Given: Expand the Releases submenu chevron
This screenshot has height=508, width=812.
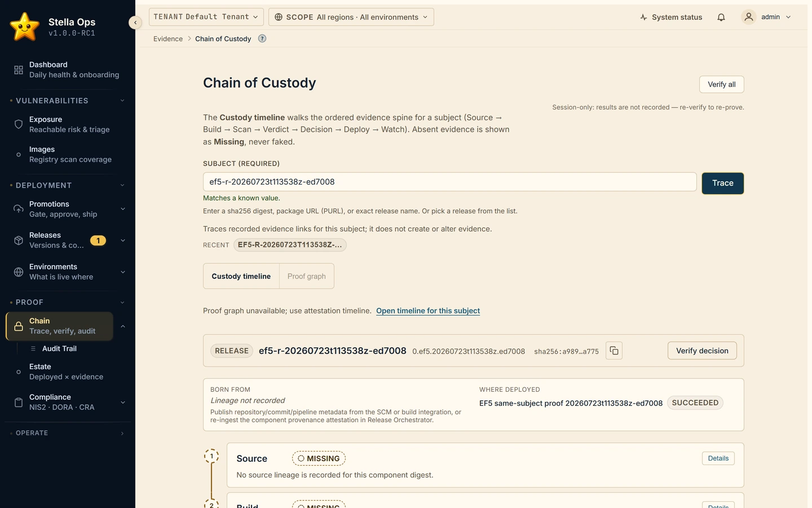Looking at the screenshot, I should (x=122, y=240).
